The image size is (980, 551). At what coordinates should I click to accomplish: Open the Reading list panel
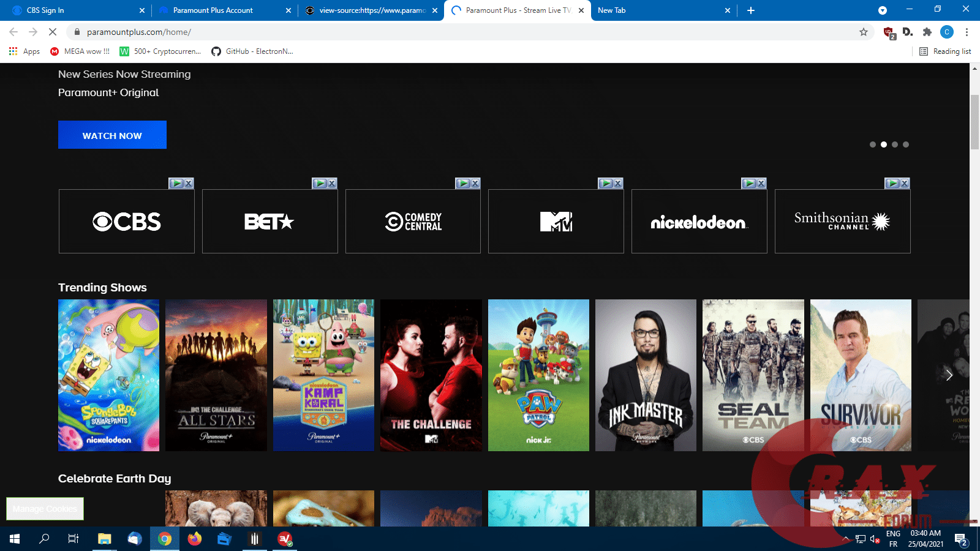click(945, 51)
